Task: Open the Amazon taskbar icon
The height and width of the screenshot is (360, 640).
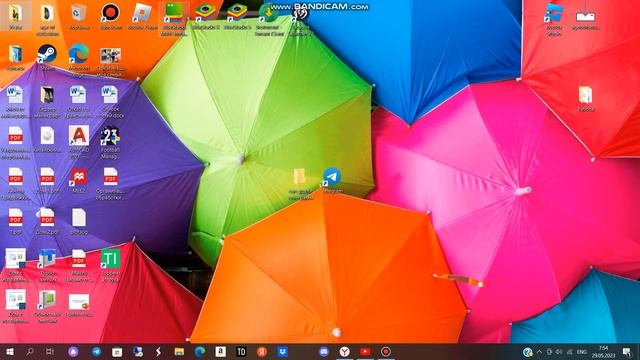Action: coord(220,351)
